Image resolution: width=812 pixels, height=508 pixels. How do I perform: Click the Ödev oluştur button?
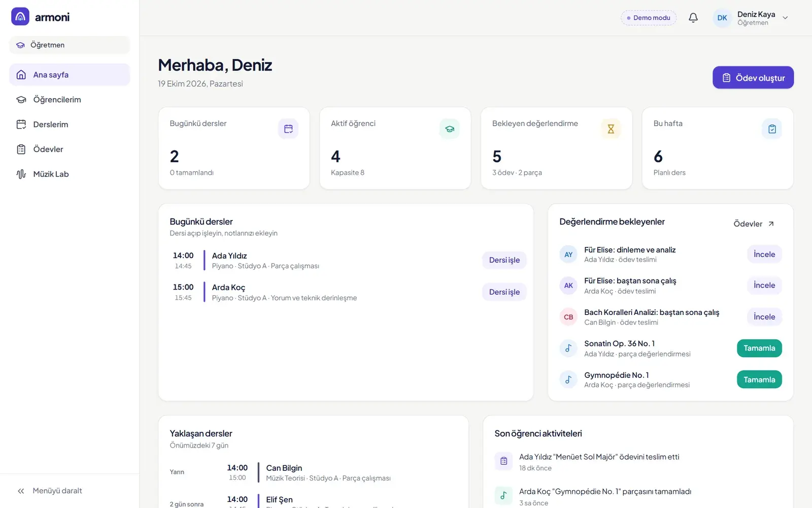(753, 78)
